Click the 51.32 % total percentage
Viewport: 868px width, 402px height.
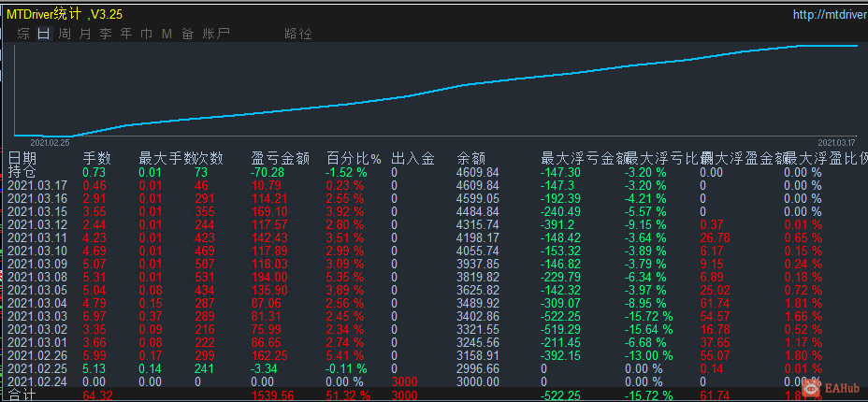[348, 395]
